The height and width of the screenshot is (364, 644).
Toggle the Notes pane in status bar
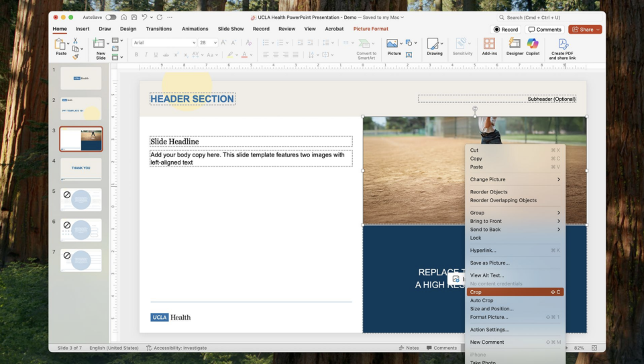coord(409,348)
